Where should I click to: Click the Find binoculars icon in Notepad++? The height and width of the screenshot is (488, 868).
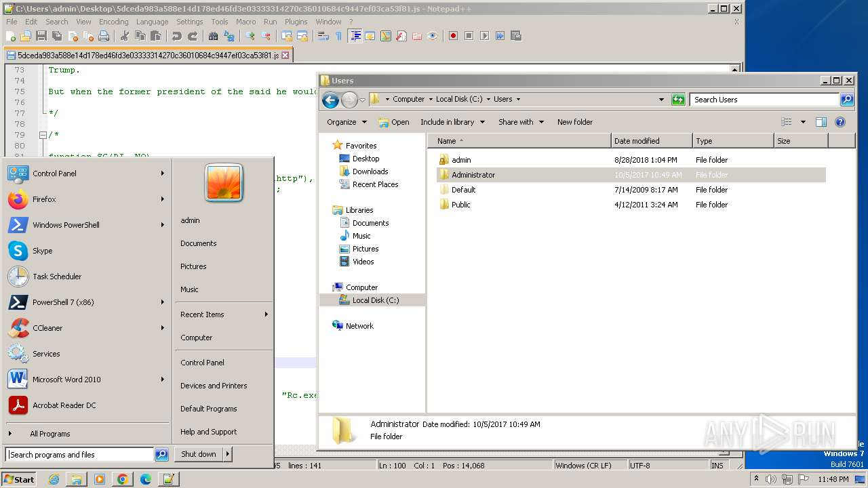coord(213,36)
